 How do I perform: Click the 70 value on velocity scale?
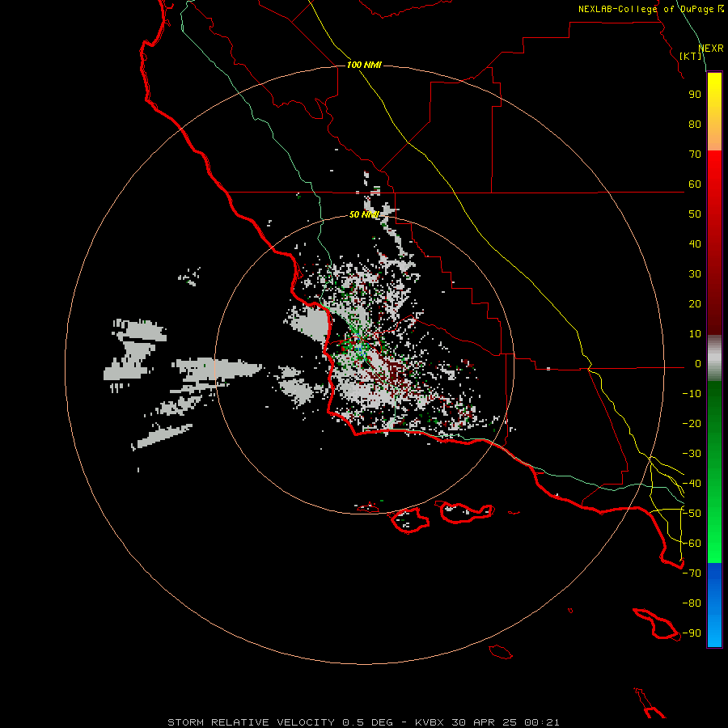point(695,154)
